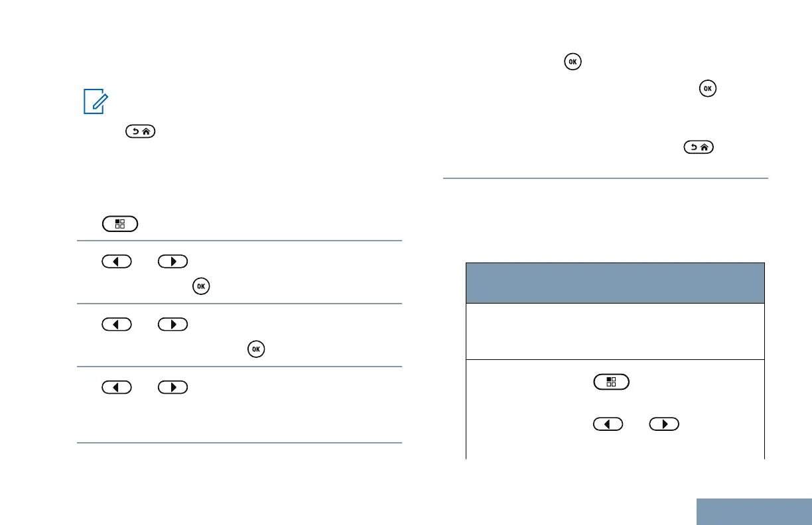Click the right arrow inside the table
This screenshot has height=525, width=812.
pyautogui.click(x=665, y=422)
